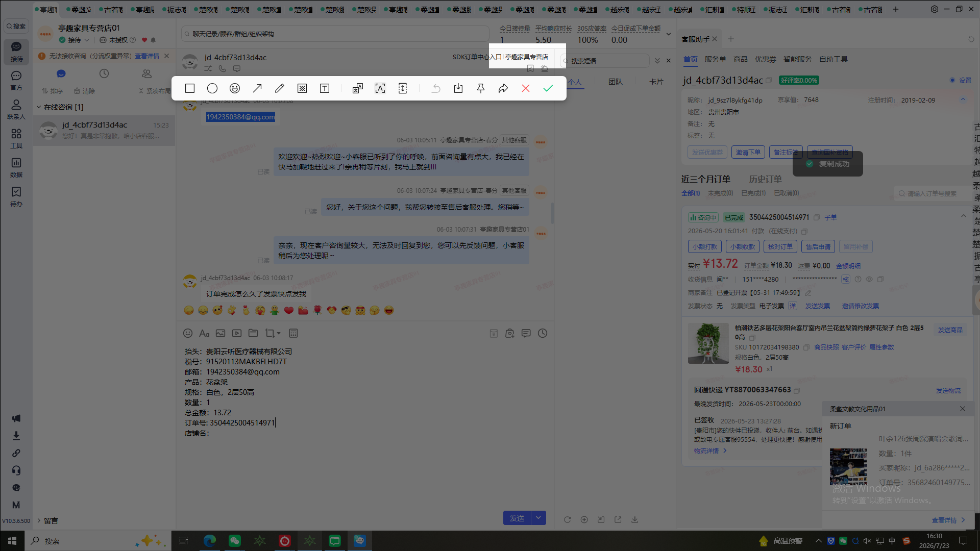The height and width of the screenshot is (551, 980).
Task: Select the arrow drawing tool
Action: pyautogui.click(x=257, y=88)
